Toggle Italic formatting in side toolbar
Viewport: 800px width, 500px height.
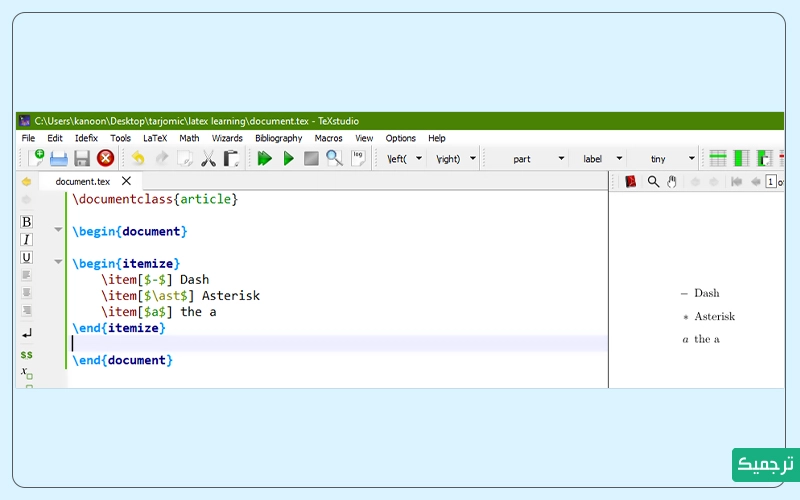pyautogui.click(x=27, y=240)
